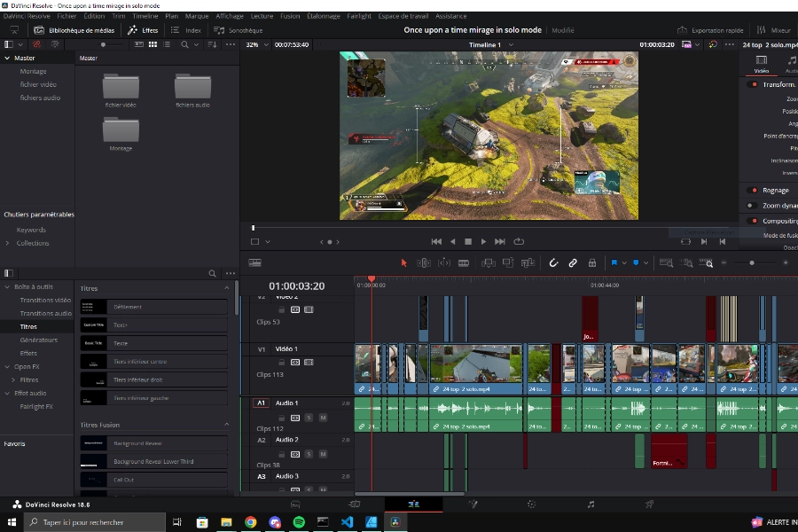The image size is (798, 532).
Task: Open the marker color dropdown arrow
Action: pos(645,262)
